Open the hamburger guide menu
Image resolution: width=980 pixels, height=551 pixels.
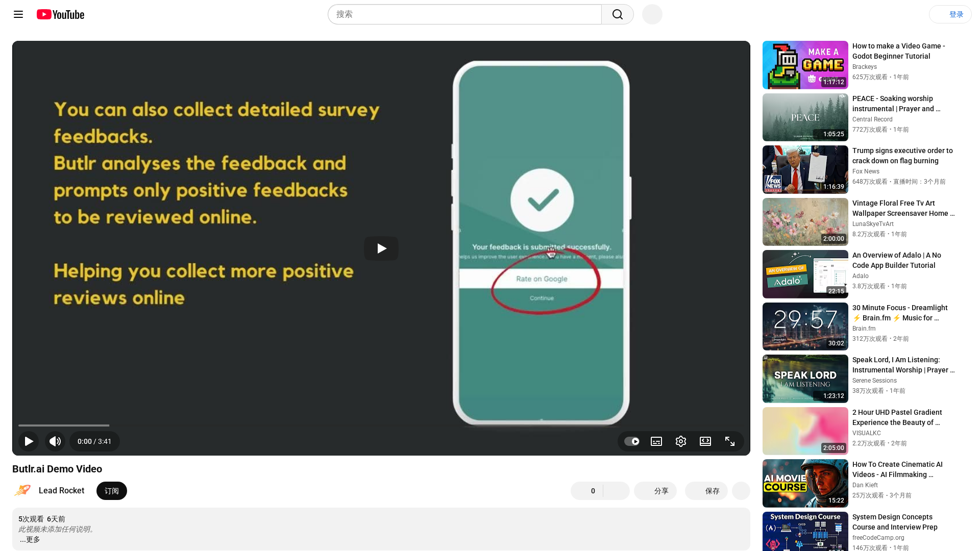click(18, 14)
